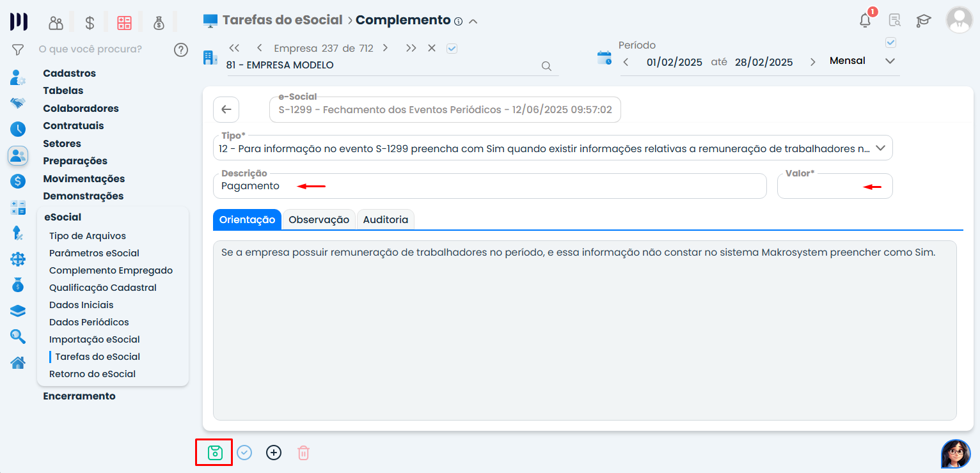980x473 pixels.
Task: Open Qualificação Cadastral
Action: [103, 288]
